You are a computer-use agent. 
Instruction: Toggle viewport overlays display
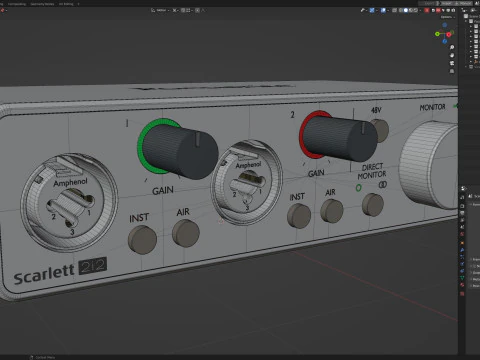click(x=383, y=10)
